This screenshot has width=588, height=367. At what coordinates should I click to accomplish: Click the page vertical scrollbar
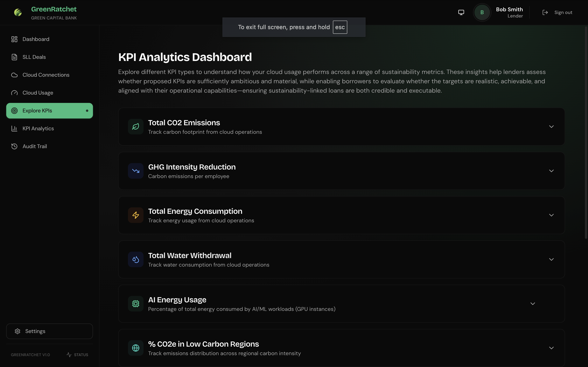(586, 132)
